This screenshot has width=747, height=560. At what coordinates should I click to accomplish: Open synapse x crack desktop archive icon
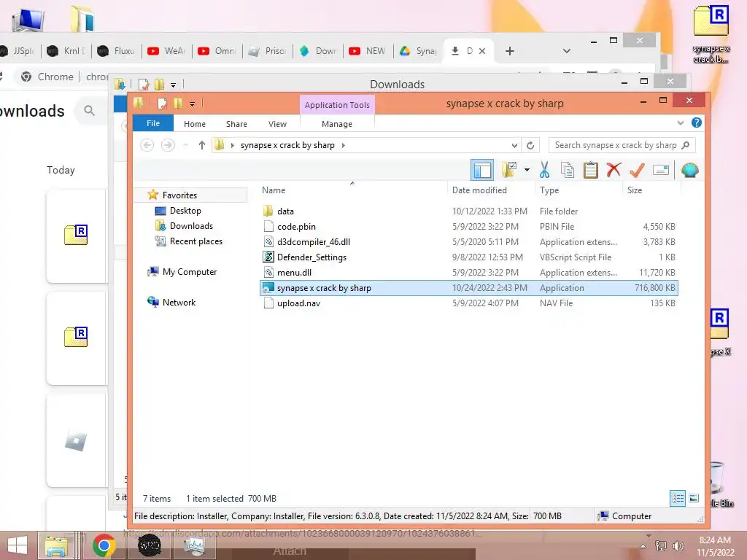pyautogui.click(x=711, y=34)
